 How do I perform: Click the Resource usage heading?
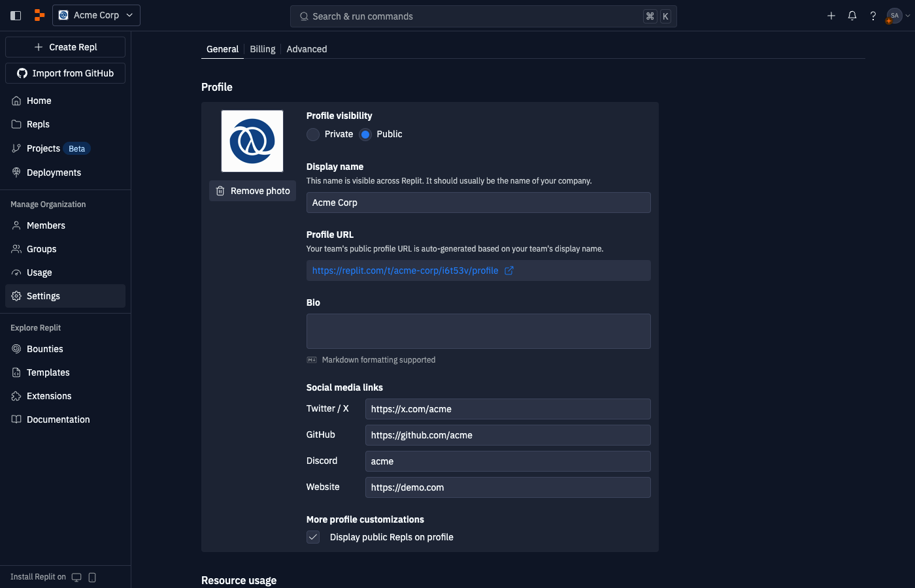[239, 580]
